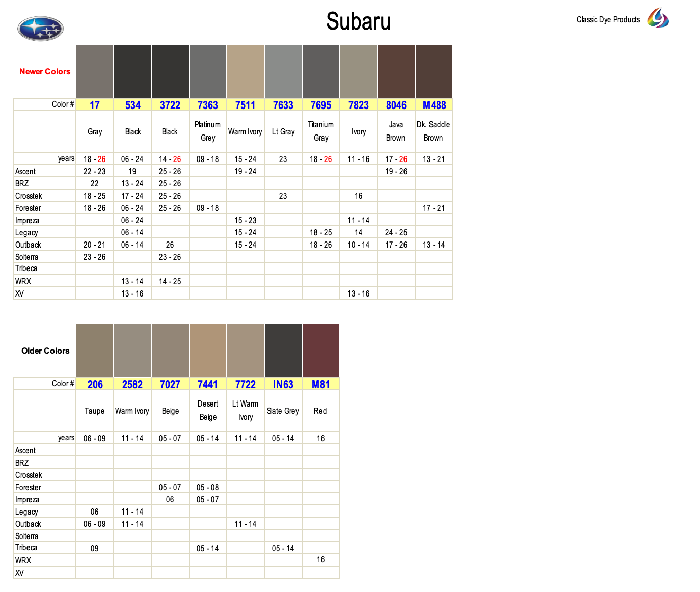Click Tribeca 05 - 14 Slate Grey cell
700x592 pixels.
pos(283,549)
